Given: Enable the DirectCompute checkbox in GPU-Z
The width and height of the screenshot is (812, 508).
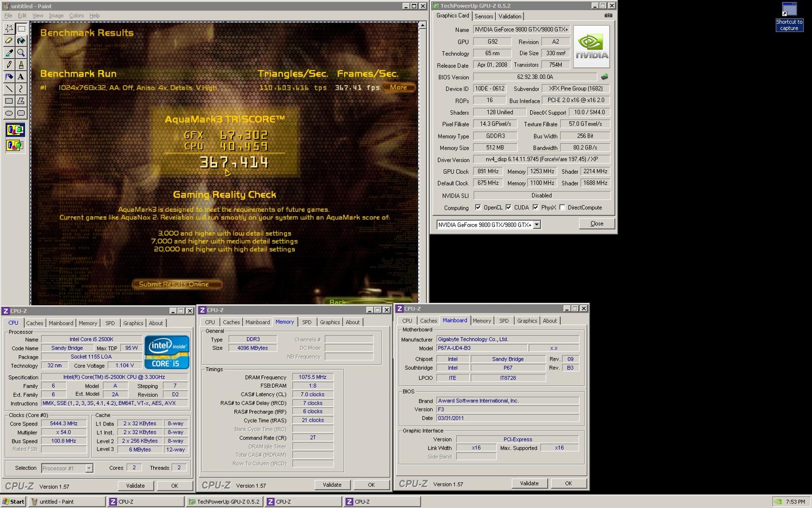Looking at the screenshot, I should (562, 207).
